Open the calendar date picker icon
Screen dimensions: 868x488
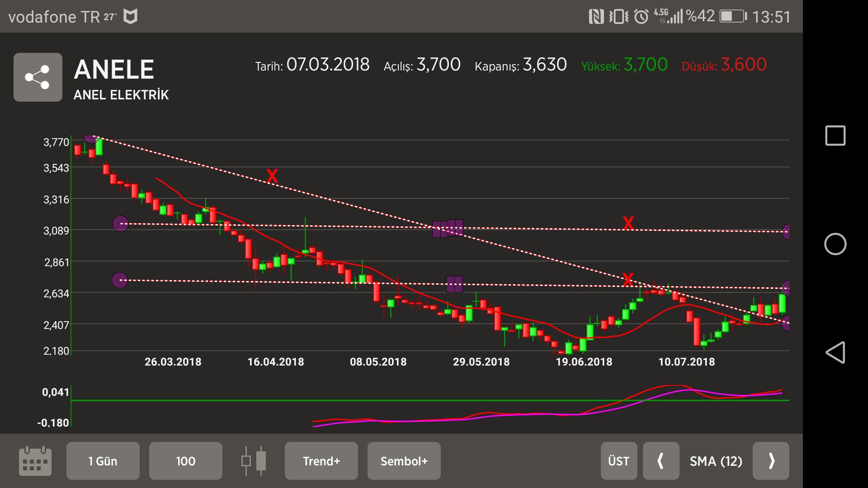pos(35,461)
